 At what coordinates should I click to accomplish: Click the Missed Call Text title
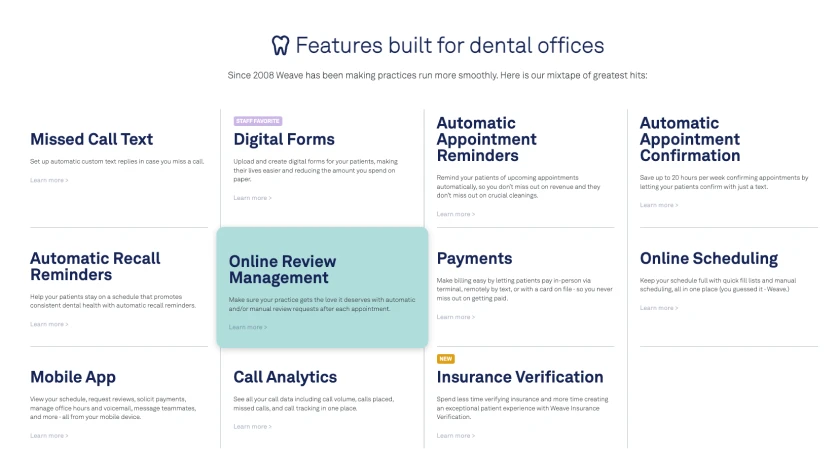pos(91,139)
